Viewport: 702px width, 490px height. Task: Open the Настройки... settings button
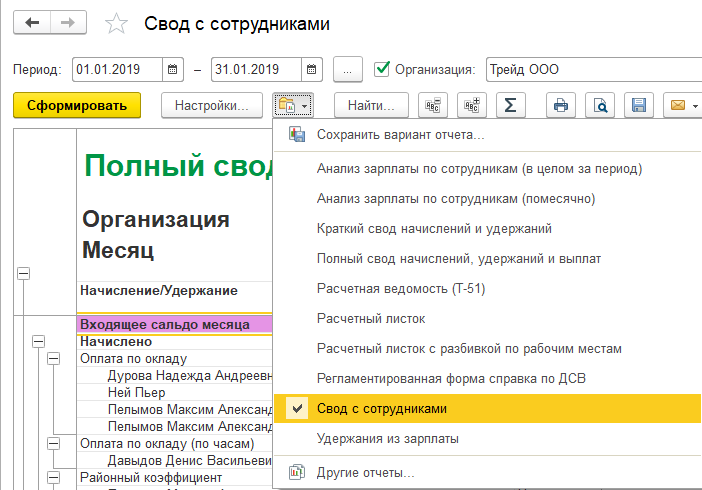(211, 105)
